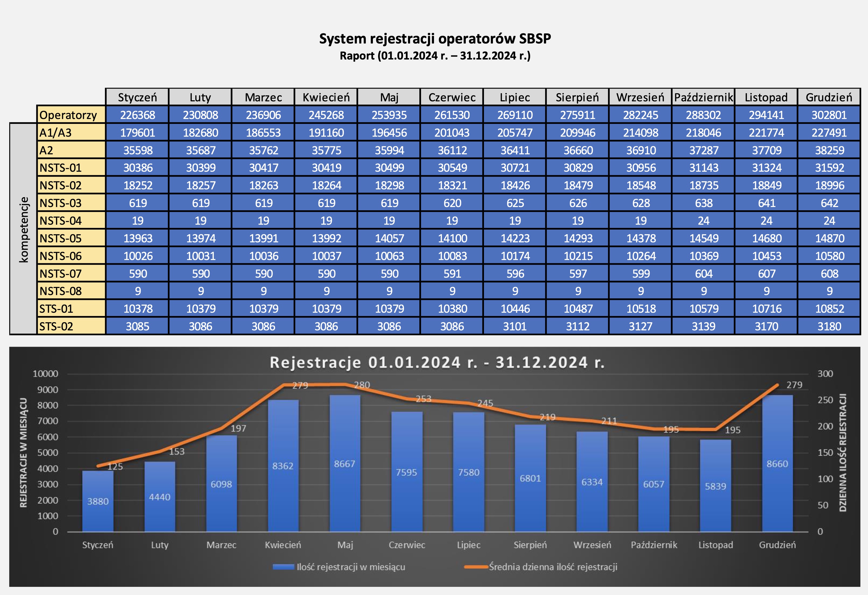Select the DZIENNA ILOŚĆ REJESTRACJI axis title
The height and width of the screenshot is (595, 868).
coord(842,452)
